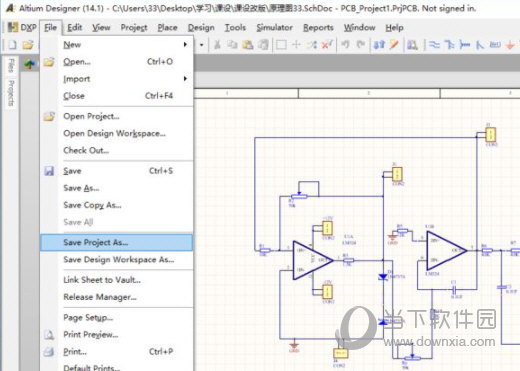Click the Altium Designer title bar logo
This screenshot has height=371, width=520.
point(10,8)
